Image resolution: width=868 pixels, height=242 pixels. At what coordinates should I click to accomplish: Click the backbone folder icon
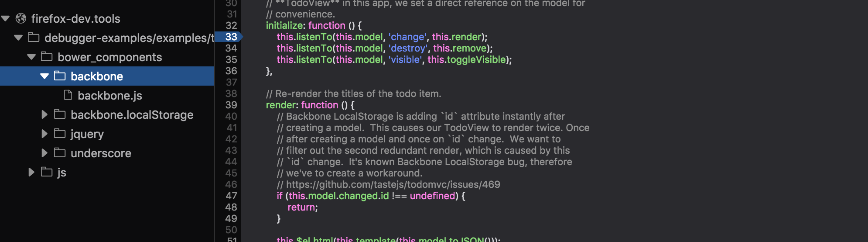60,76
